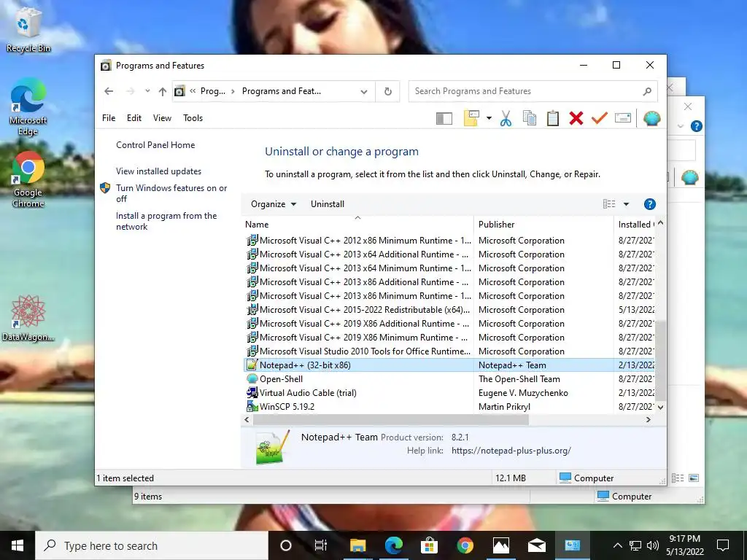Image resolution: width=747 pixels, height=560 pixels.
Task: Click the Cut scissors icon
Action: 506,118
